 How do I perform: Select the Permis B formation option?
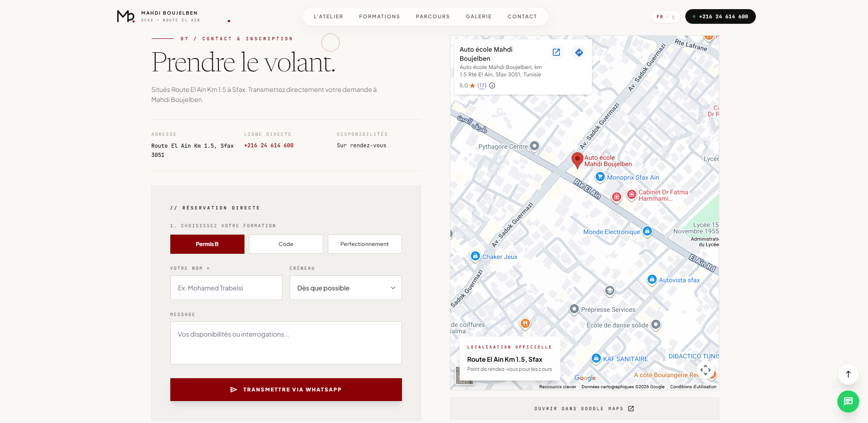click(x=207, y=244)
